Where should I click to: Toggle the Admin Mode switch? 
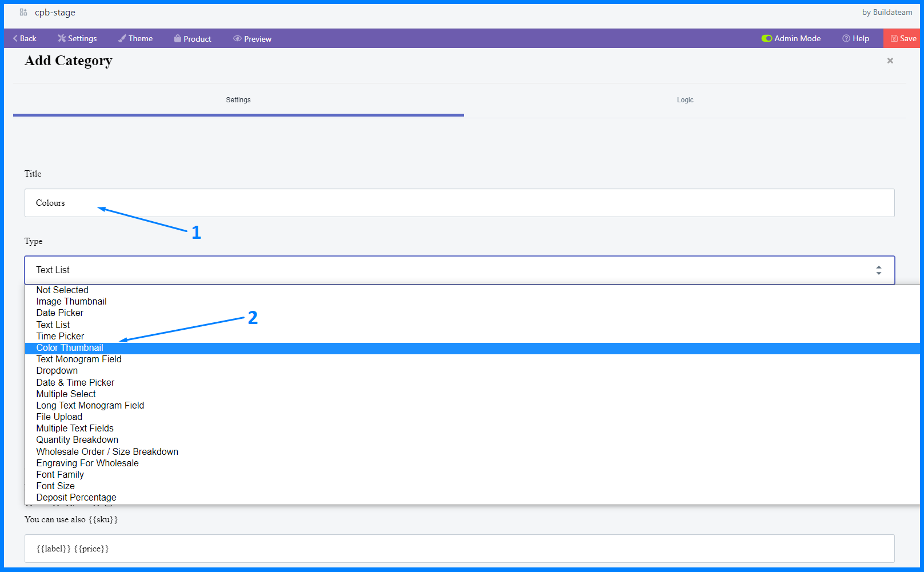767,38
